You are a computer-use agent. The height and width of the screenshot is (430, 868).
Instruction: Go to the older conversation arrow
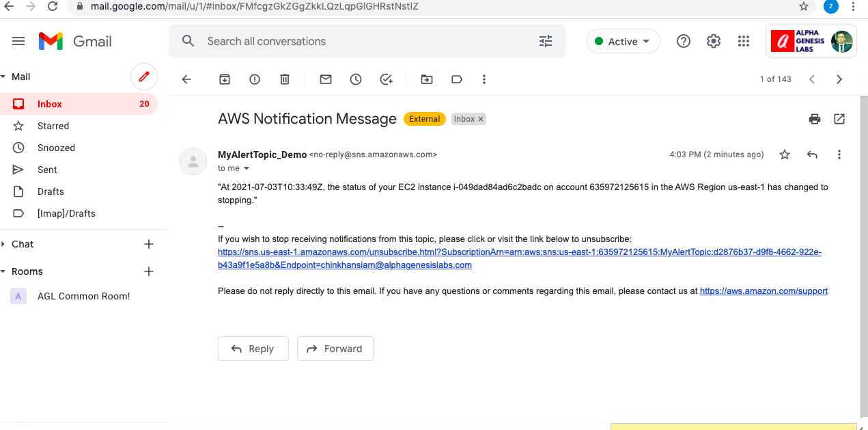839,79
